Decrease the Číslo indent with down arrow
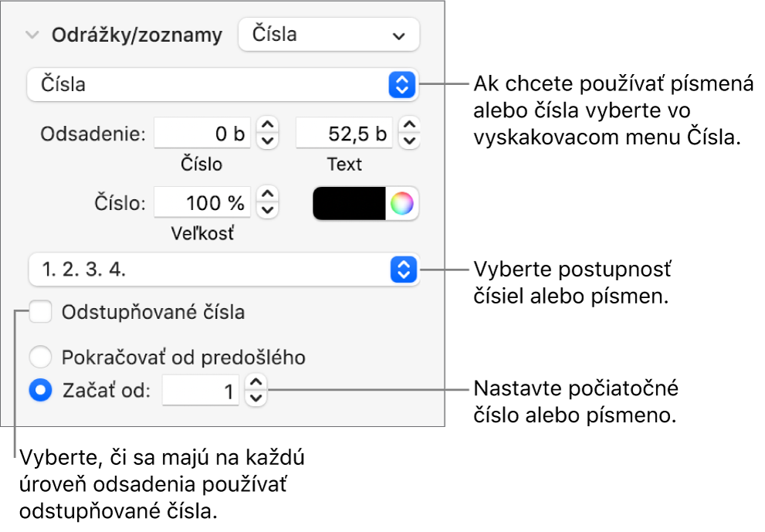The height and width of the screenshot is (532, 765). tap(266, 141)
